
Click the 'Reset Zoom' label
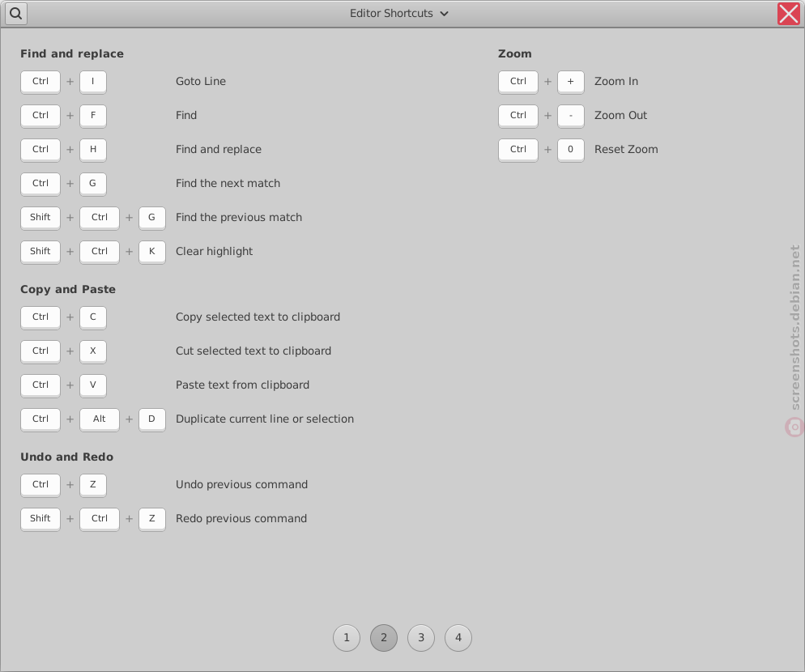626,150
